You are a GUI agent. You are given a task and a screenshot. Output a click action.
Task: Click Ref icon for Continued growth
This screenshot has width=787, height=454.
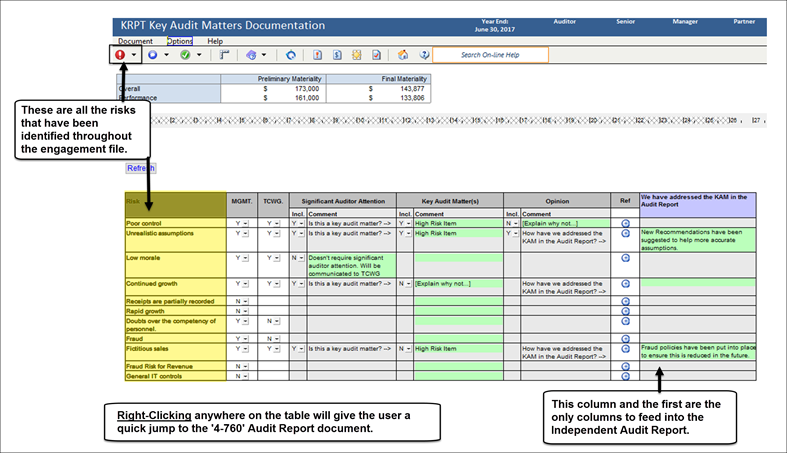coord(625,283)
